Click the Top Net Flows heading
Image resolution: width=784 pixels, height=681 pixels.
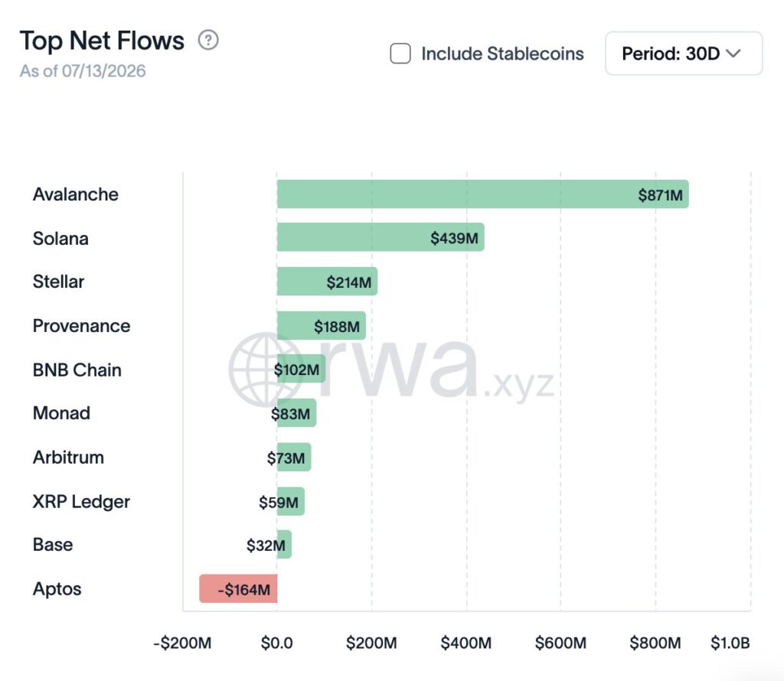pos(102,41)
